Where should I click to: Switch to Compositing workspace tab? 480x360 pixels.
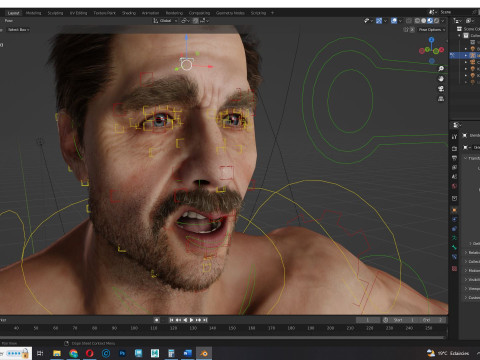(x=199, y=13)
